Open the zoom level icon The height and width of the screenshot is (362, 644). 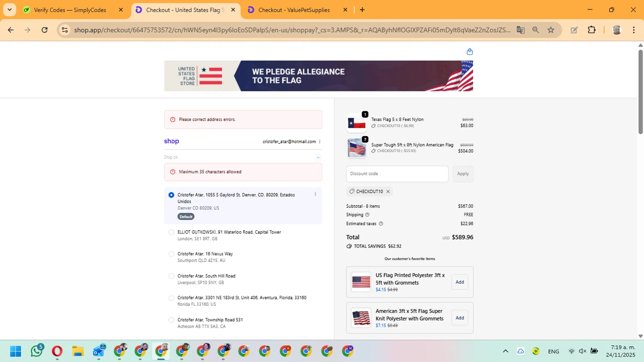point(535,30)
